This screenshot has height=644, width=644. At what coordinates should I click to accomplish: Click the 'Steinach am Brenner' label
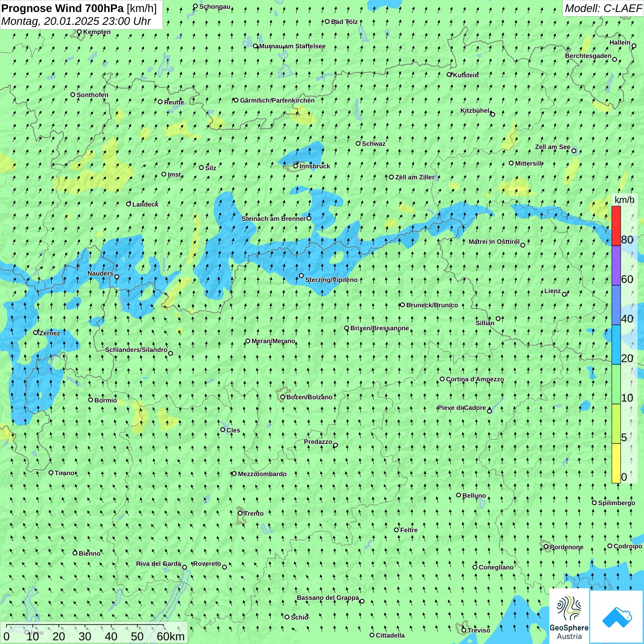tap(274, 218)
